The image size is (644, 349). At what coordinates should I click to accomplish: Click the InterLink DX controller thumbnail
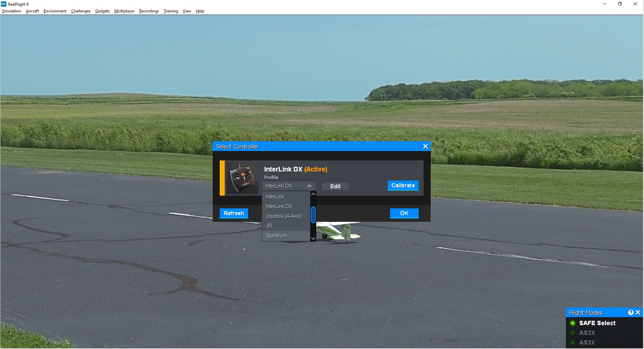[x=242, y=178]
